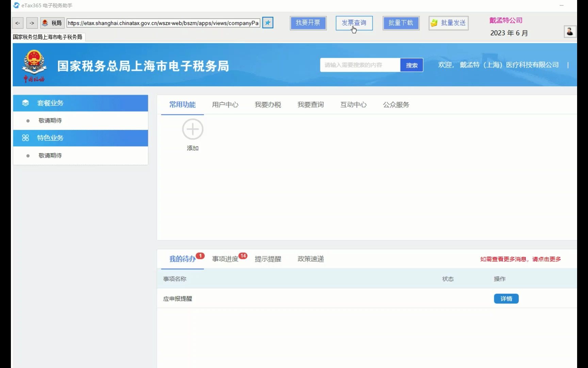Start 批量下载 batch download
588x368 pixels.
coord(401,23)
